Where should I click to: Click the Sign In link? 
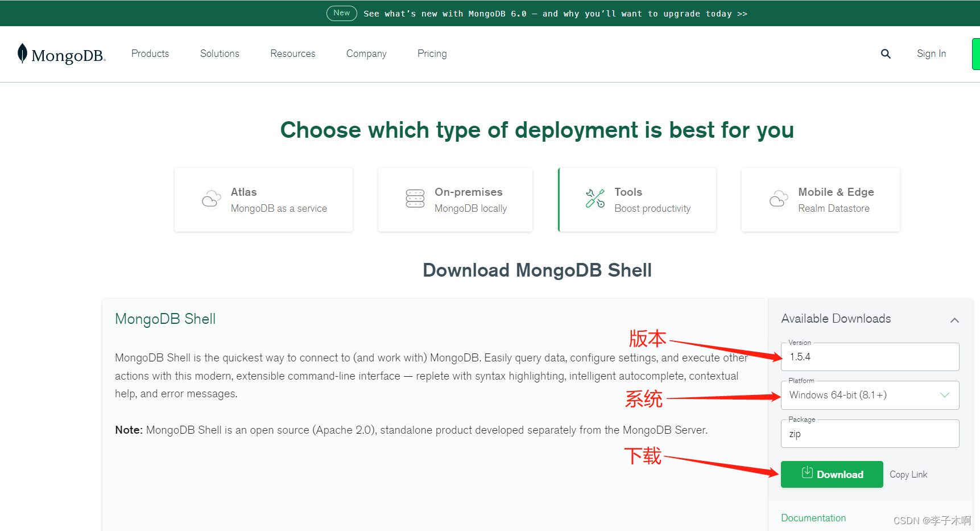(931, 53)
